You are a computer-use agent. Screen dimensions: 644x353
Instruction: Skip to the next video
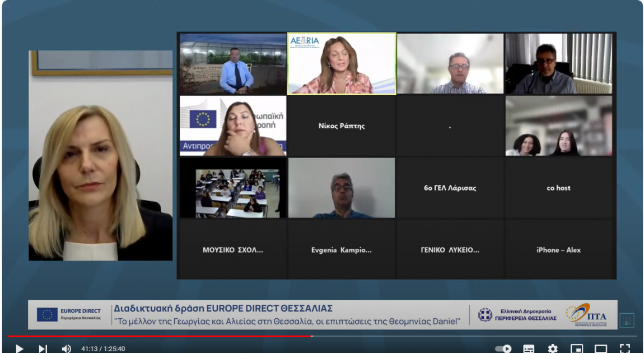tap(43, 349)
